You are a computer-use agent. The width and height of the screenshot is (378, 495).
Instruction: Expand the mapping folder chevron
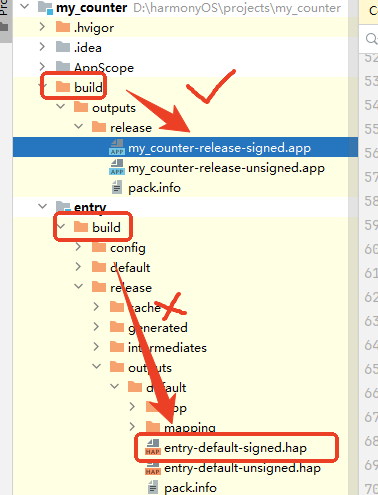[x=132, y=427]
